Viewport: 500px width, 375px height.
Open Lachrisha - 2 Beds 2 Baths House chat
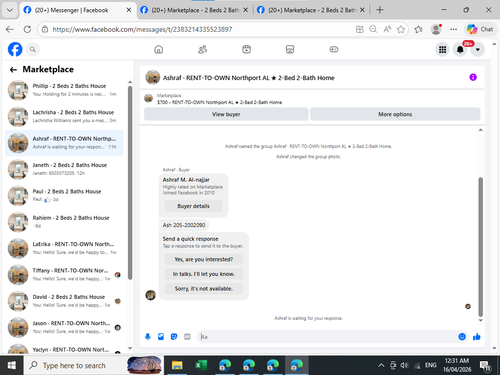click(x=64, y=116)
